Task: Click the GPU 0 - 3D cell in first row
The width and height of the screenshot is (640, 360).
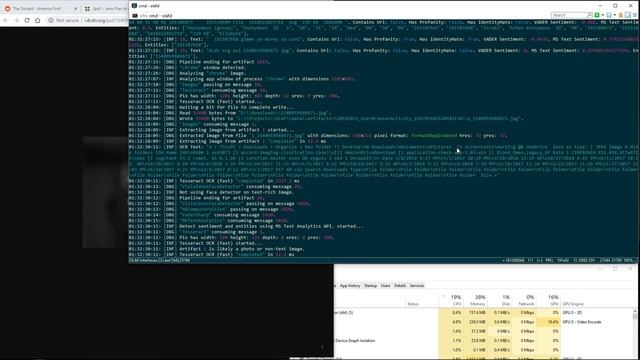Action: (x=572, y=313)
